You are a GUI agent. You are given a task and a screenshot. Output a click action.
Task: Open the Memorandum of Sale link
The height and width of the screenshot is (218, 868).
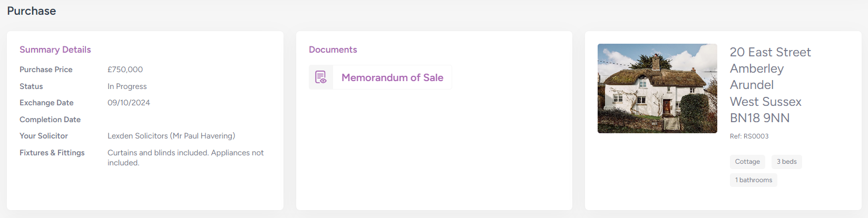coord(392,77)
